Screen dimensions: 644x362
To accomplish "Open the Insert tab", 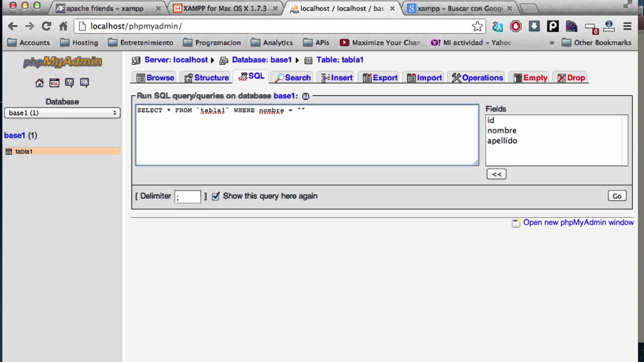I will 337,77.
